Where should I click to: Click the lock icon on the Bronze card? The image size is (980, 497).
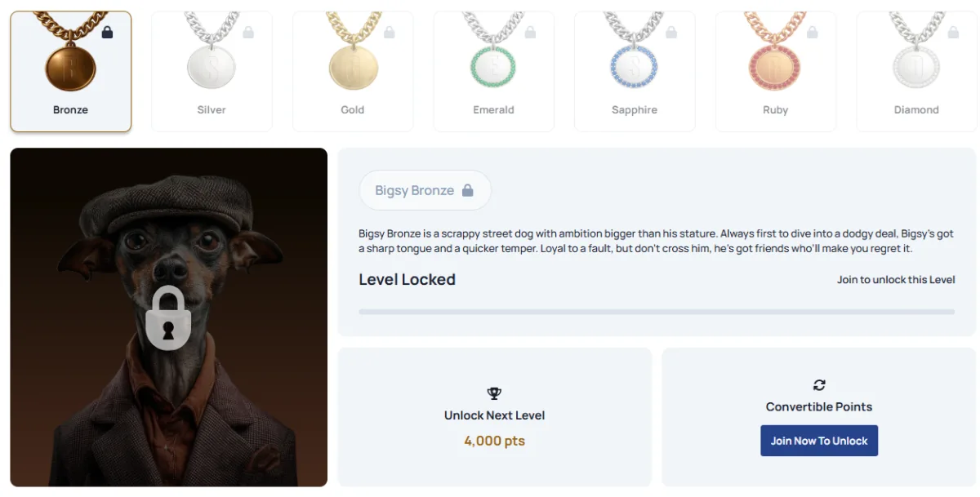[x=106, y=33]
